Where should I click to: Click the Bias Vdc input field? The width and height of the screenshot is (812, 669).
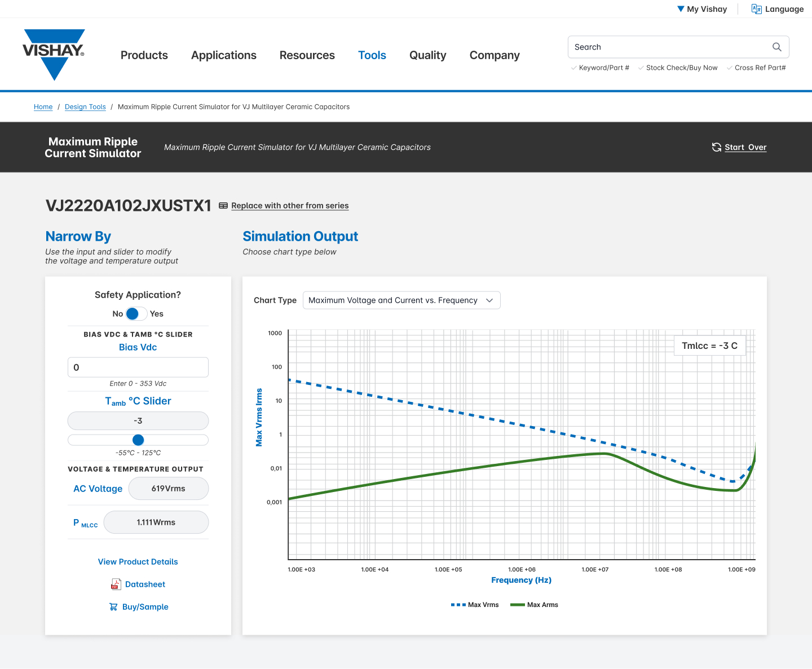[x=138, y=367]
